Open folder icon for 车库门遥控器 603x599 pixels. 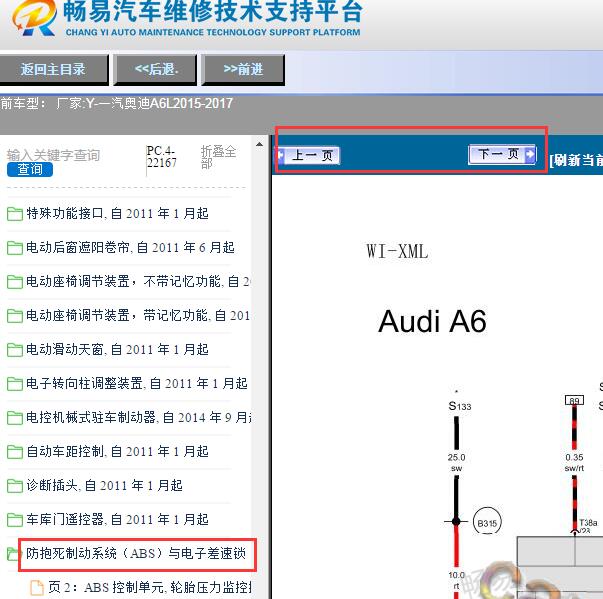click(x=15, y=519)
